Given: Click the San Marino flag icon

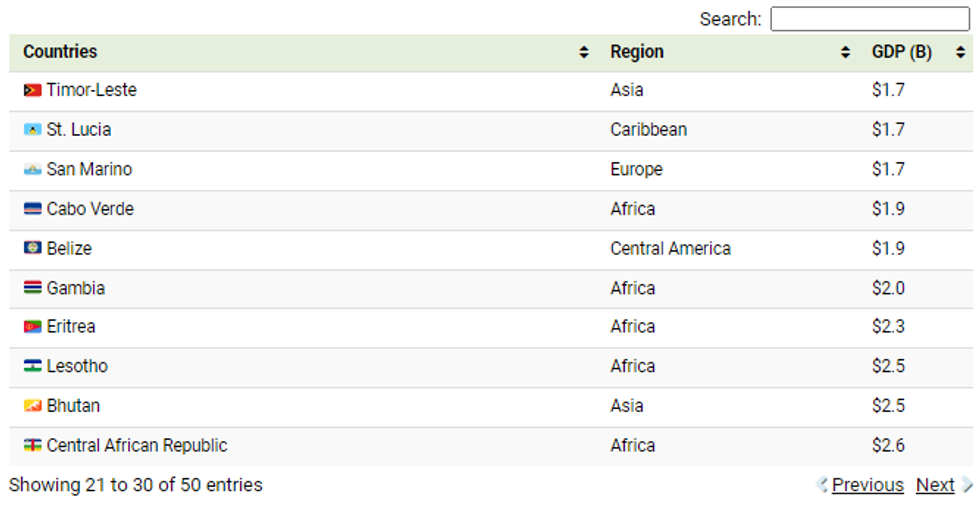Looking at the screenshot, I should (32, 170).
